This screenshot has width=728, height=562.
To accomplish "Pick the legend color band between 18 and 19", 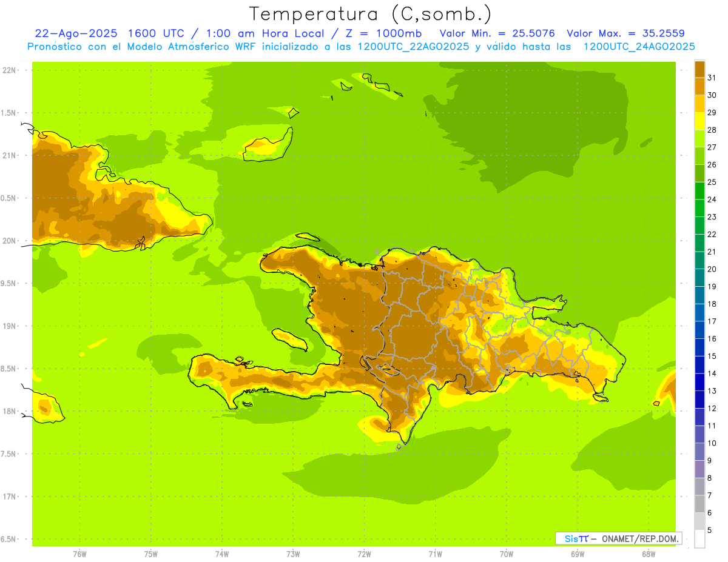I will click(699, 295).
